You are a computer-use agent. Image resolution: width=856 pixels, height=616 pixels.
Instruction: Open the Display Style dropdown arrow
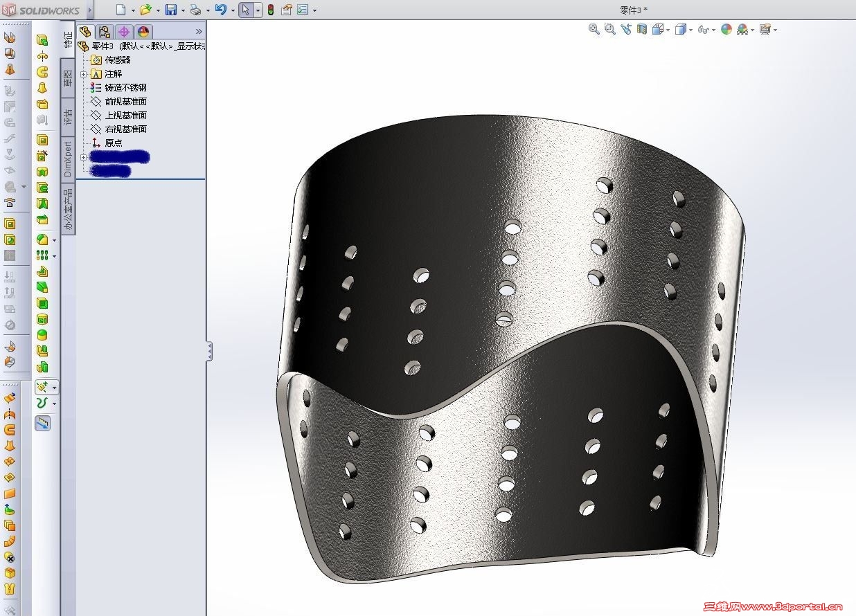[691, 30]
